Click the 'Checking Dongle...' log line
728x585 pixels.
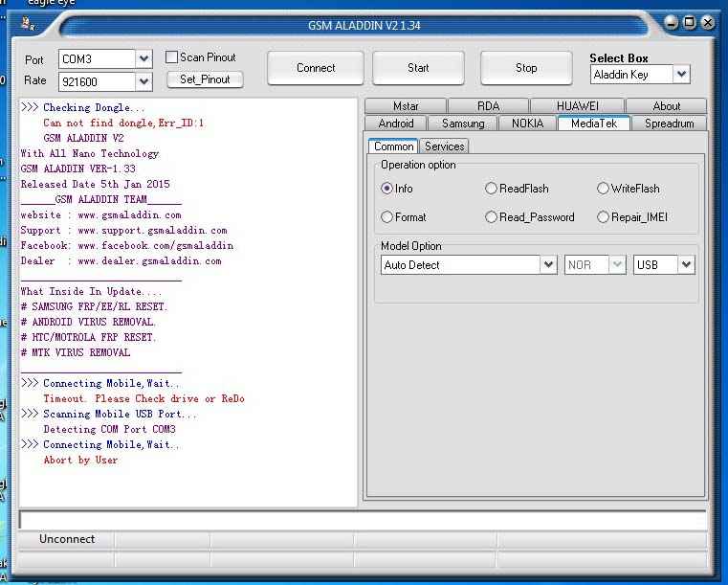pos(82,108)
